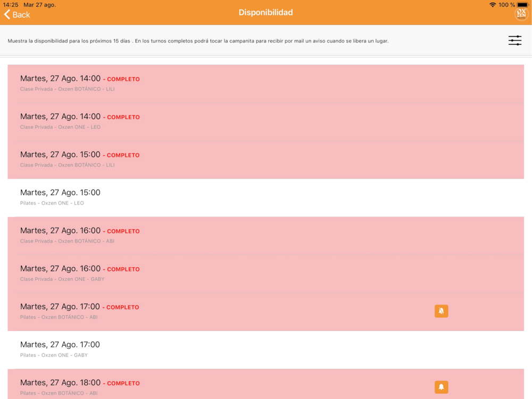Open the filter sliders icon
This screenshot has height=399, width=532.
pos(514,40)
